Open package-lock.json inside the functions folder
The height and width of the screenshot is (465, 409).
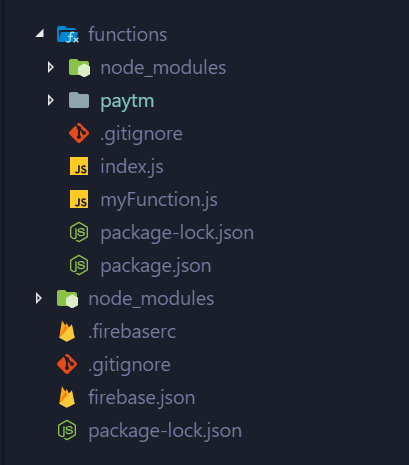177,233
